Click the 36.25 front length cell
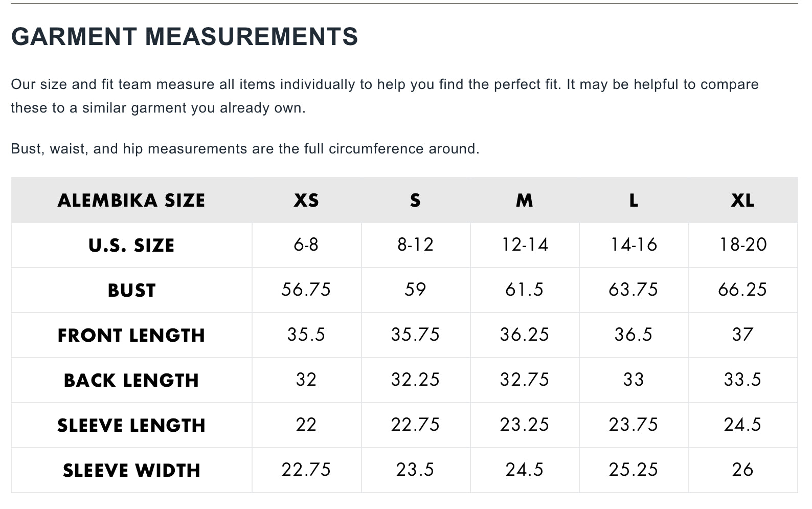 [x=524, y=335]
